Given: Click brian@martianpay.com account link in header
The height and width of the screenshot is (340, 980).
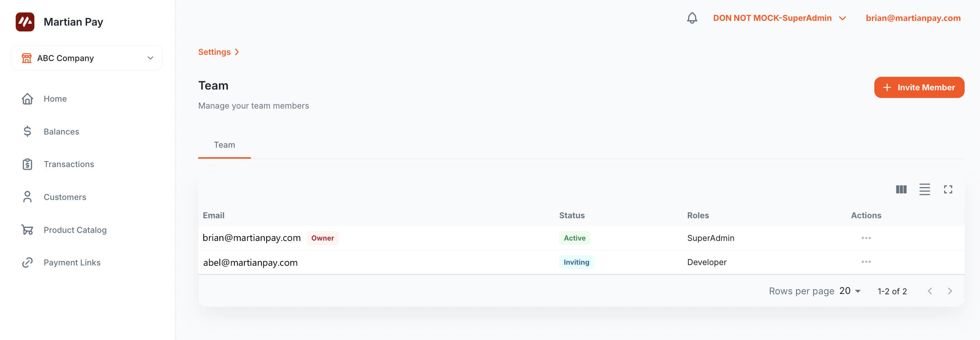Looking at the screenshot, I should [913, 18].
